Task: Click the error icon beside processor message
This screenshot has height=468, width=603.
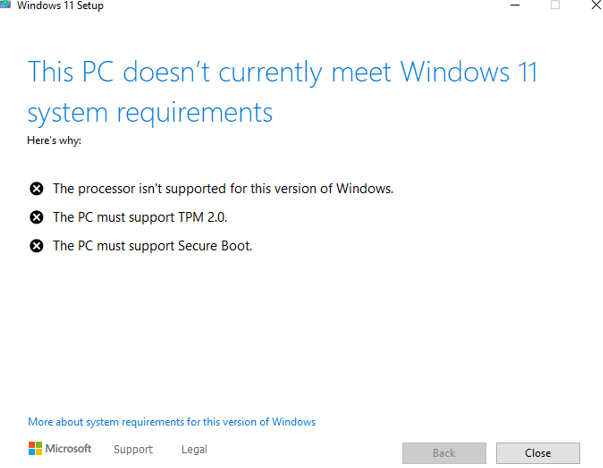Action: click(x=37, y=188)
